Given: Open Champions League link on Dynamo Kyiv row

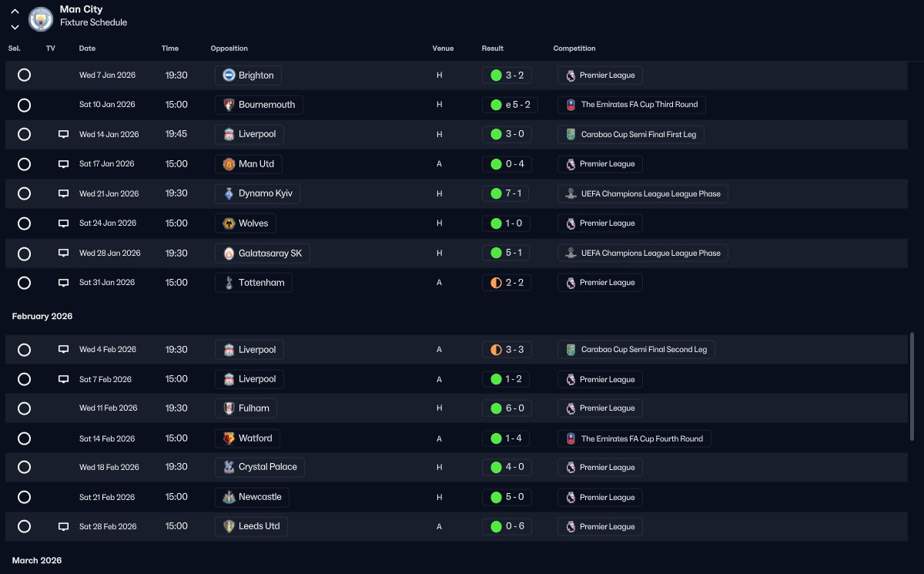Looking at the screenshot, I should [x=643, y=193].
